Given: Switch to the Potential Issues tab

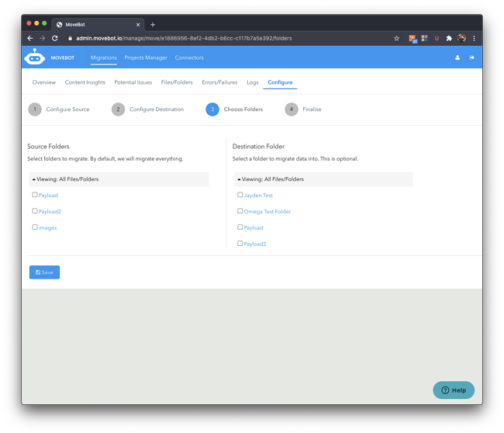Looking at the screenshot, I should tap(133, 82).
